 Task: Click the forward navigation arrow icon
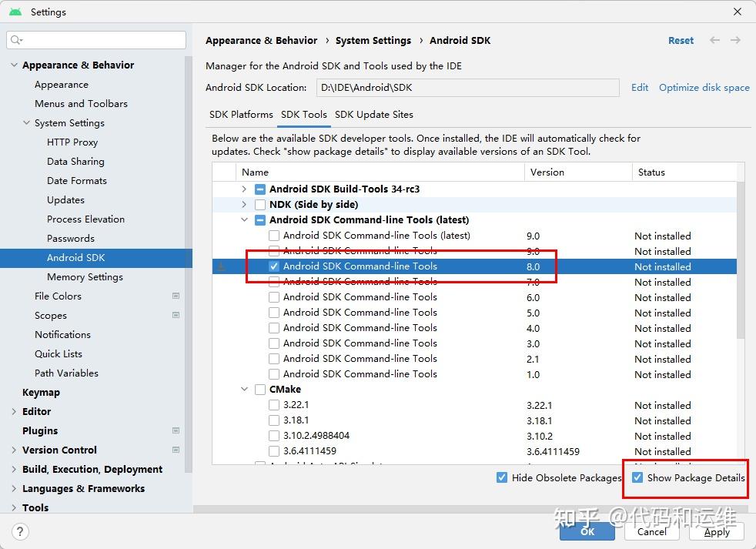pos(736,40)
